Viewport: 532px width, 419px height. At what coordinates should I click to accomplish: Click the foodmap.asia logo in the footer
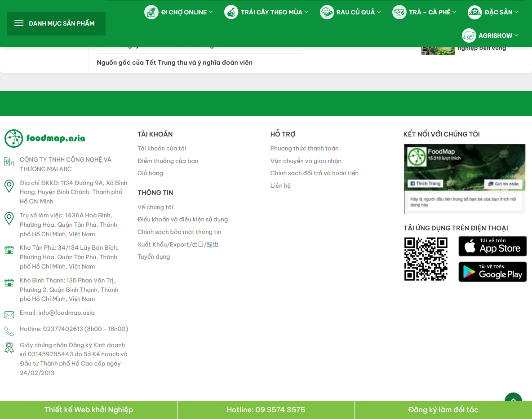[44, 138]
